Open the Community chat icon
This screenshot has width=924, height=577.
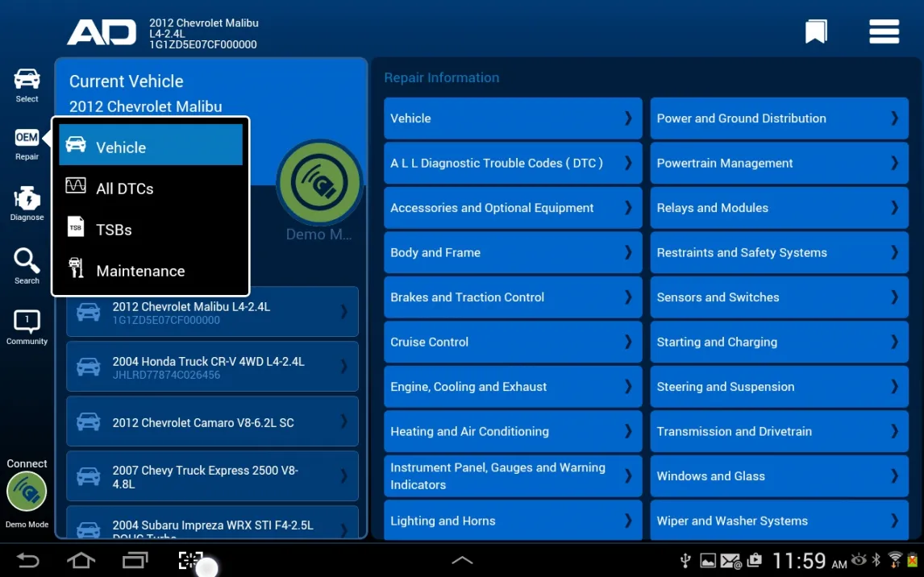point(27,326)
